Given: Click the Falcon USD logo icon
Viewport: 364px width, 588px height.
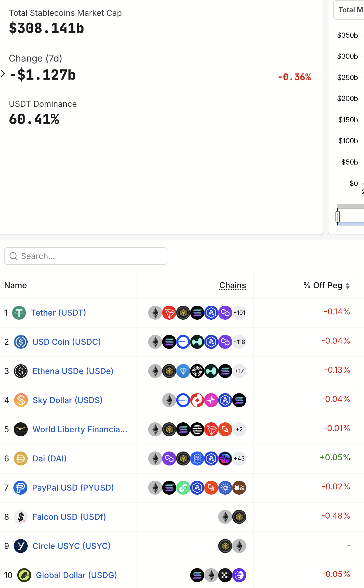Looking at the screenshot, I should 21,517.
